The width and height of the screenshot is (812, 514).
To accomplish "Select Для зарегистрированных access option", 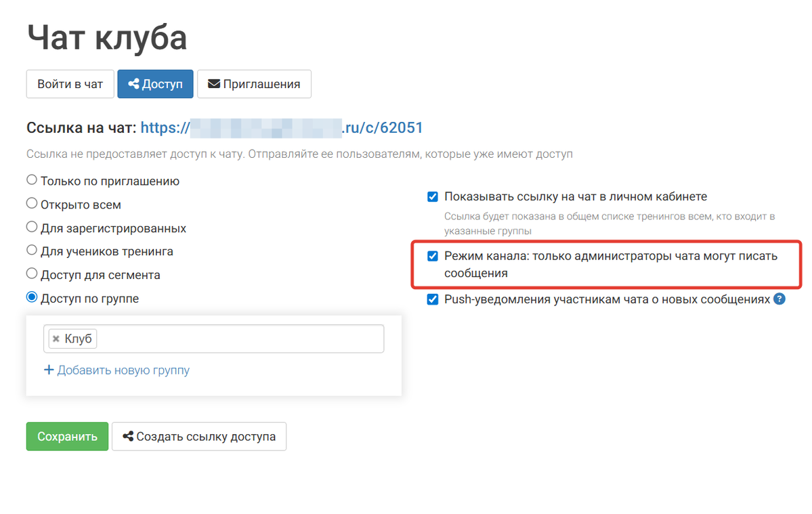I will coord(31,227).
